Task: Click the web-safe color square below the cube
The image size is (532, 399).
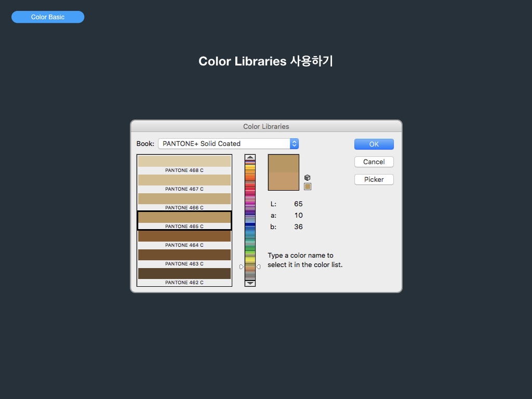Action: point(307,187)
